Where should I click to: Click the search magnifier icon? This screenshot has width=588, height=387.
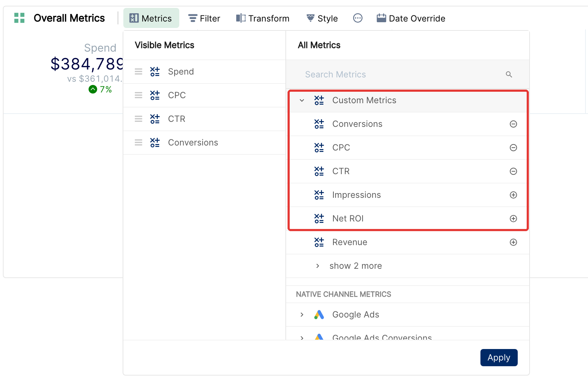[x=509, y=75]
